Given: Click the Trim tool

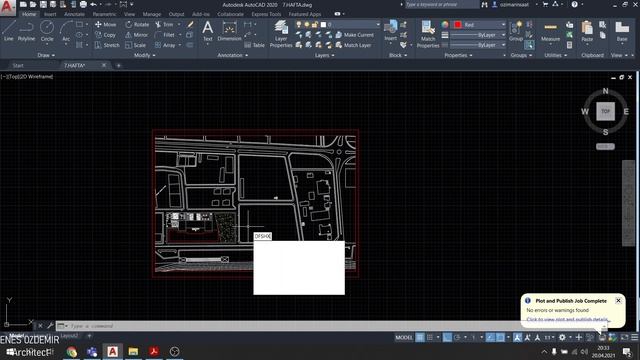Looking at the screenshot, I should 164,24.
